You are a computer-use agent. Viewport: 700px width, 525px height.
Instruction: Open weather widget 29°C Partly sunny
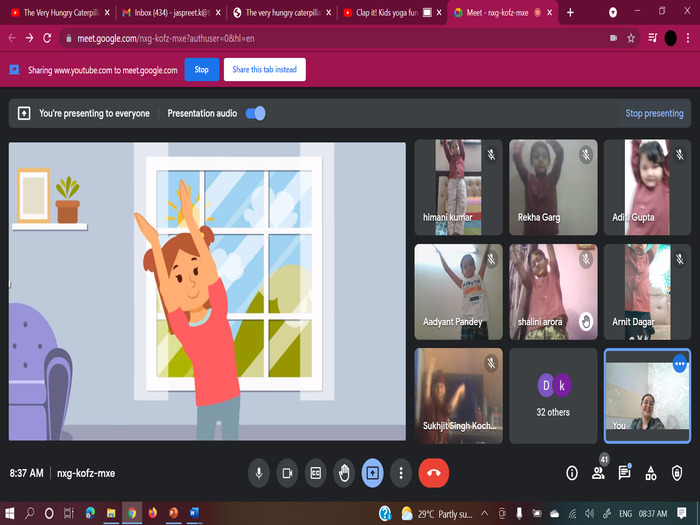pyautogui.click(x=437, y=514)
